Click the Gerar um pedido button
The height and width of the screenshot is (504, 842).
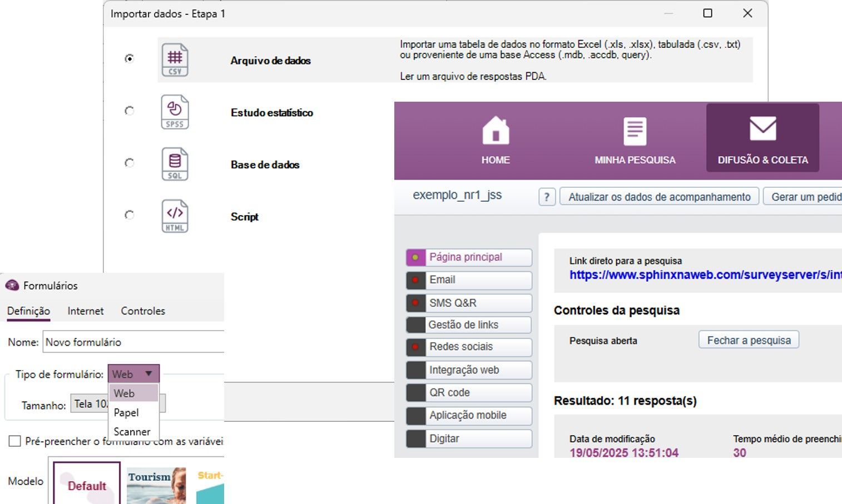point(803,197)
